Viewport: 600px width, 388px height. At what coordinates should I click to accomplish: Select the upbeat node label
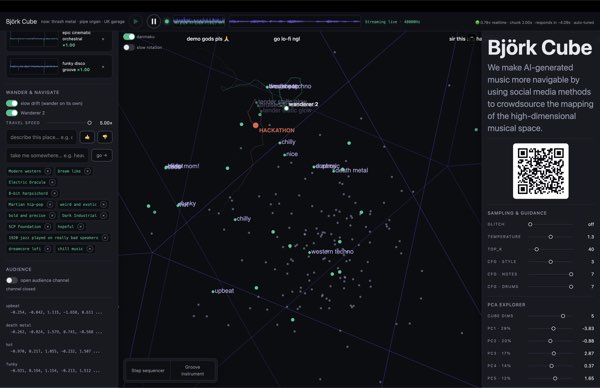224,291
